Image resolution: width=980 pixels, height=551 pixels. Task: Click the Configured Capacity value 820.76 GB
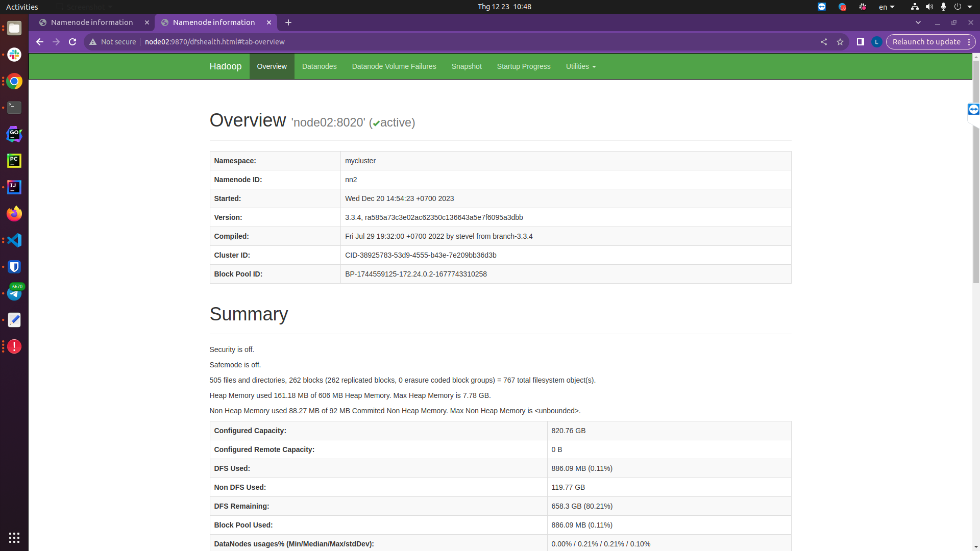click(569, 431)
